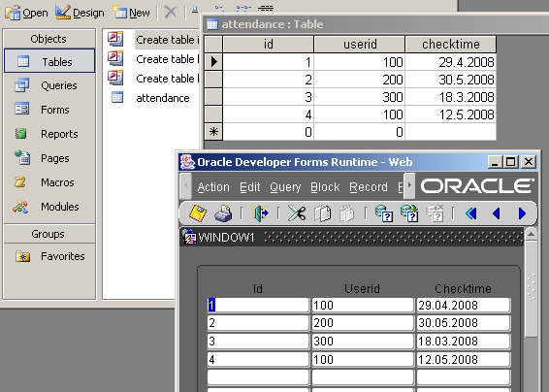
Task: Click Userid field 300 in Oracle form
Action: click(x=363, y=342)
